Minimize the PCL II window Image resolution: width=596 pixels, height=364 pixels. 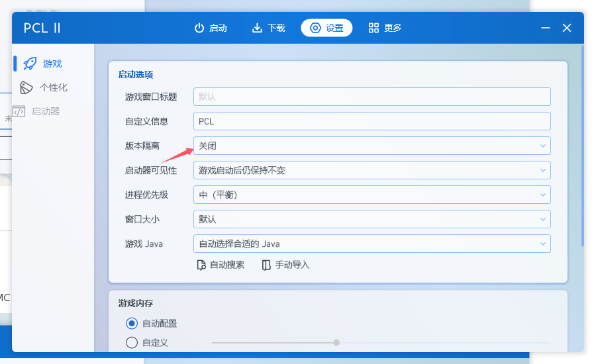(545, 28)
